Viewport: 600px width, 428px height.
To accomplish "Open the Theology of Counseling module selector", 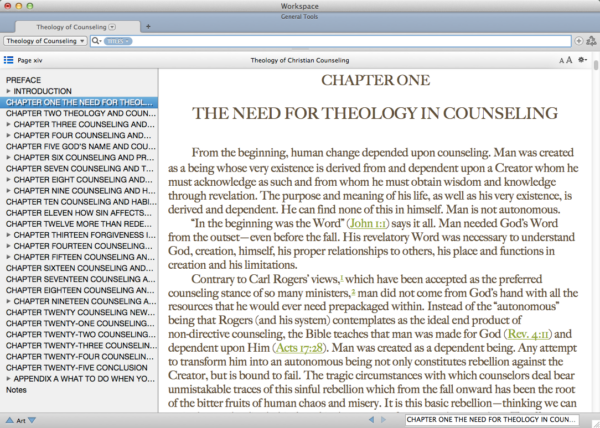I will coord(45,41).
